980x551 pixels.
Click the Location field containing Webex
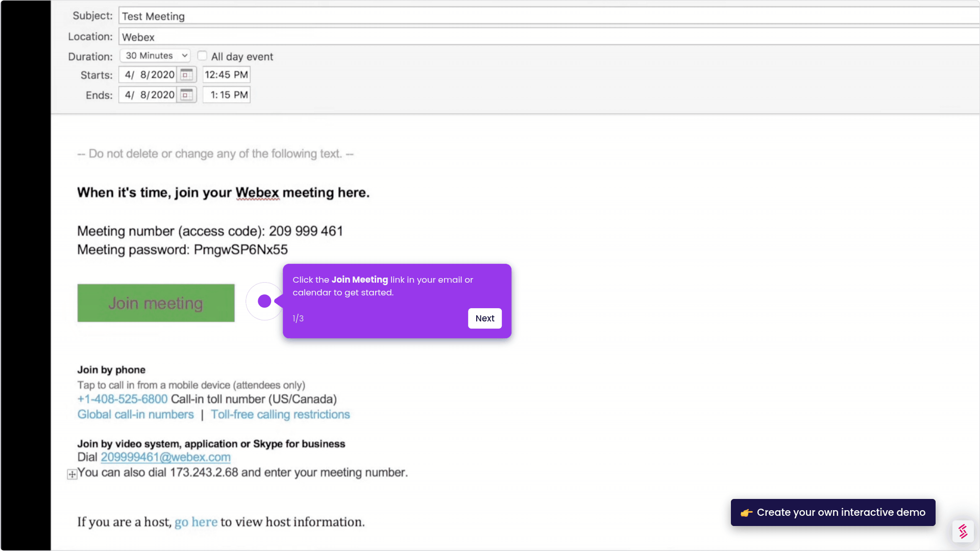pos(549,37)
